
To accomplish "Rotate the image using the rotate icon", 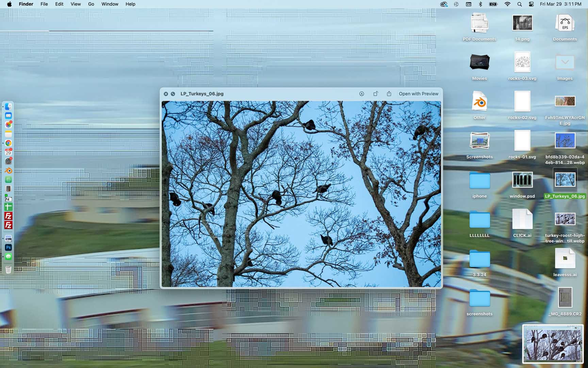I will [375, 94].
